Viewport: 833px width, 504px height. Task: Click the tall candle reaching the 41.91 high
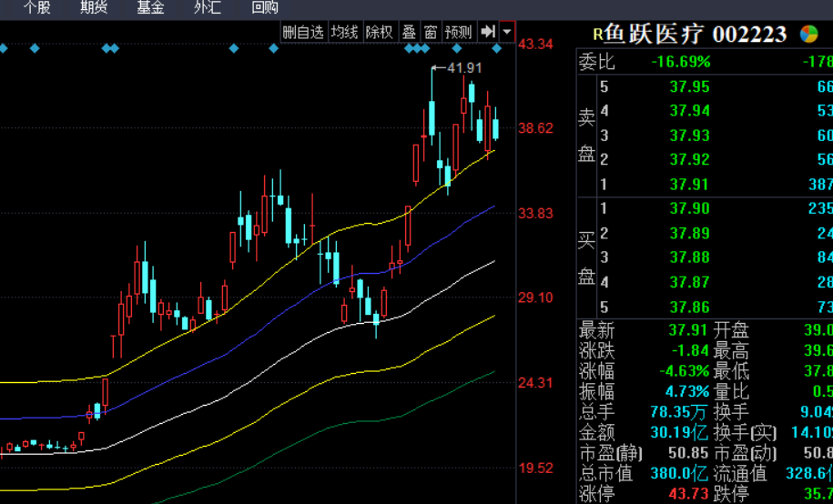coord(432,118)
